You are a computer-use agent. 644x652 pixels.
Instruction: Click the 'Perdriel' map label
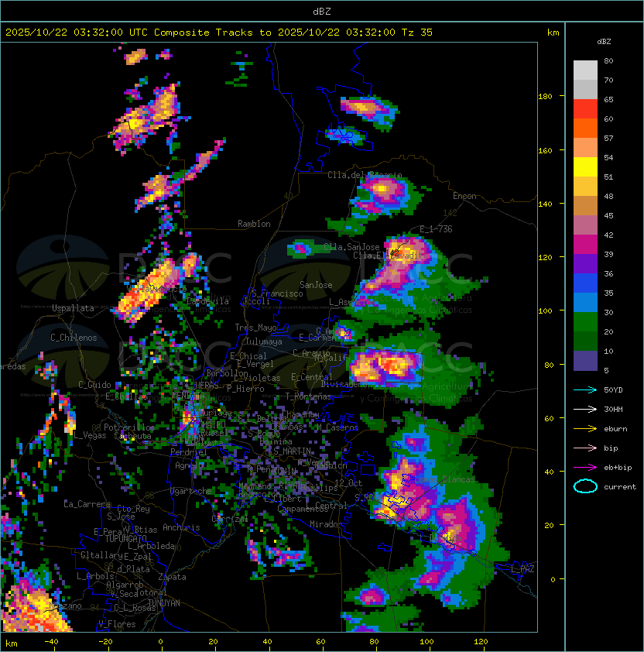pos(189,452)
